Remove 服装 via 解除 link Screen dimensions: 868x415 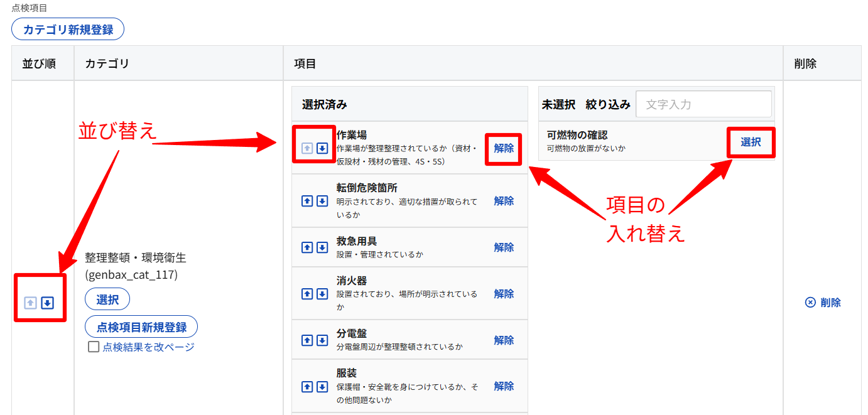504,386
